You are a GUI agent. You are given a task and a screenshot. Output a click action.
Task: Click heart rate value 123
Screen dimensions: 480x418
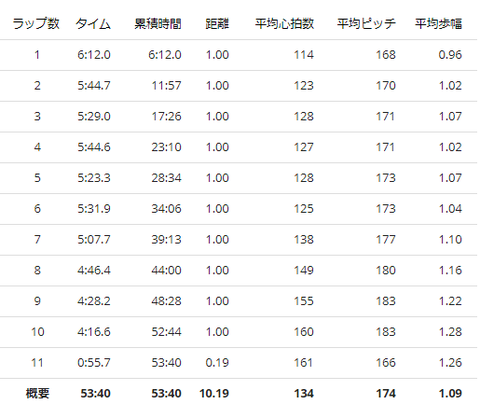coord(304,86)
